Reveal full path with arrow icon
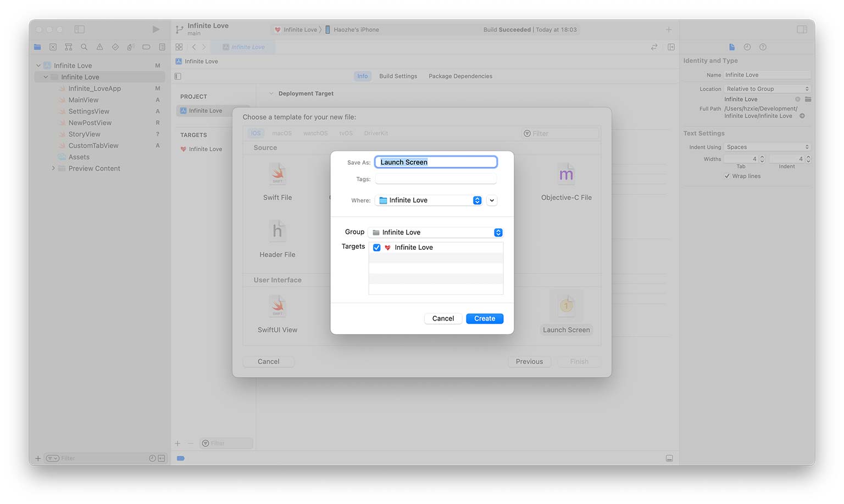This screenshot has width=844, height=504. click(x=802, y=116)
